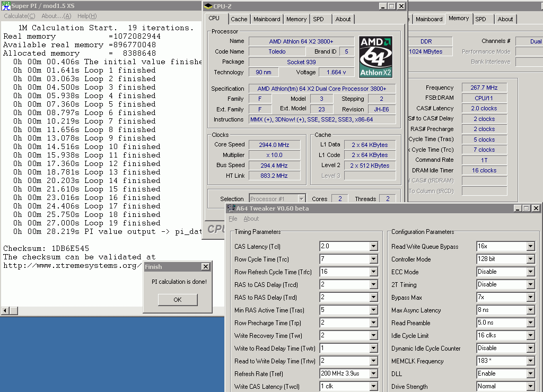Expand the Controller Mode dropdown
543x392 pixels.
(x=530, y=259)
